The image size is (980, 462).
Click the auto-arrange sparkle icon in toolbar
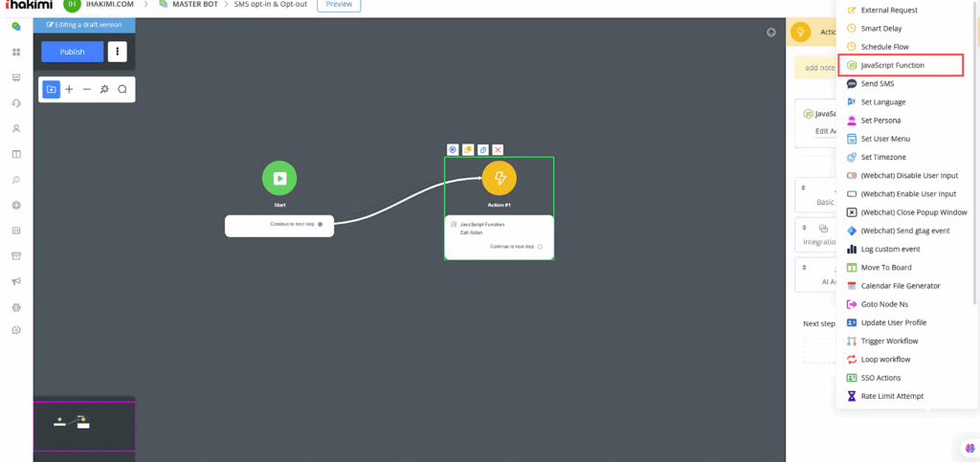click(104, 89)
